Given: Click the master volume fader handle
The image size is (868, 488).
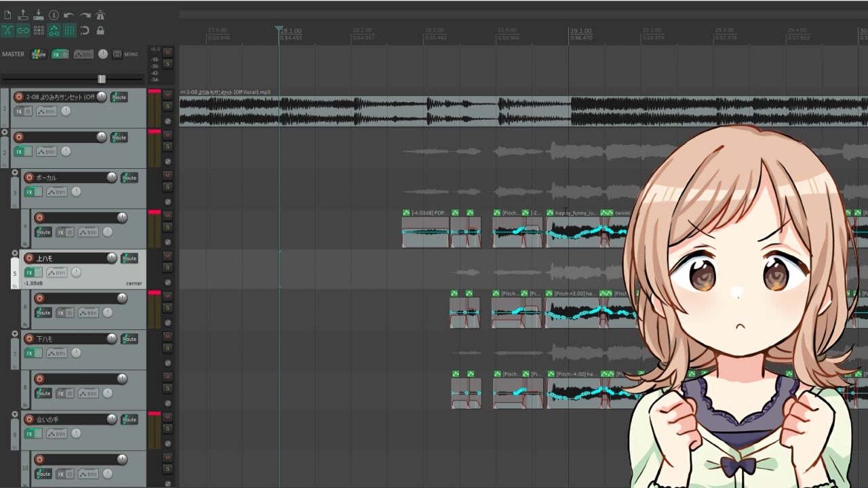Looking at the screenshot, I should [101, 79].
